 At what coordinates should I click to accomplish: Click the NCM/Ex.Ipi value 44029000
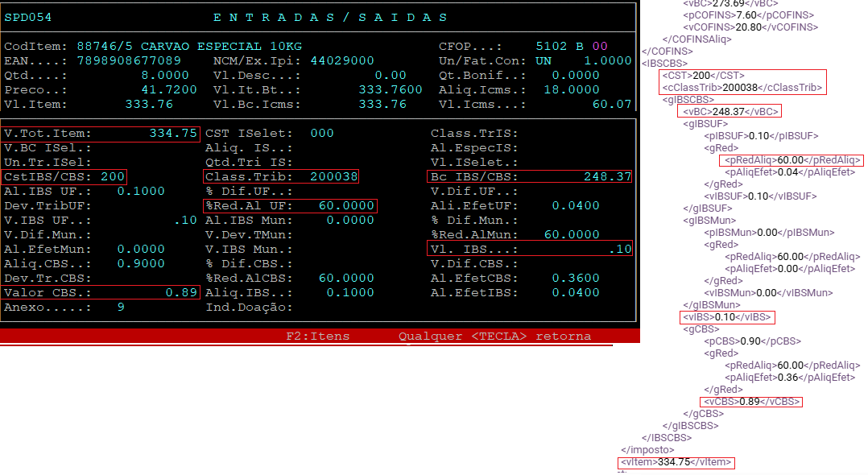(x=342, y=60)
